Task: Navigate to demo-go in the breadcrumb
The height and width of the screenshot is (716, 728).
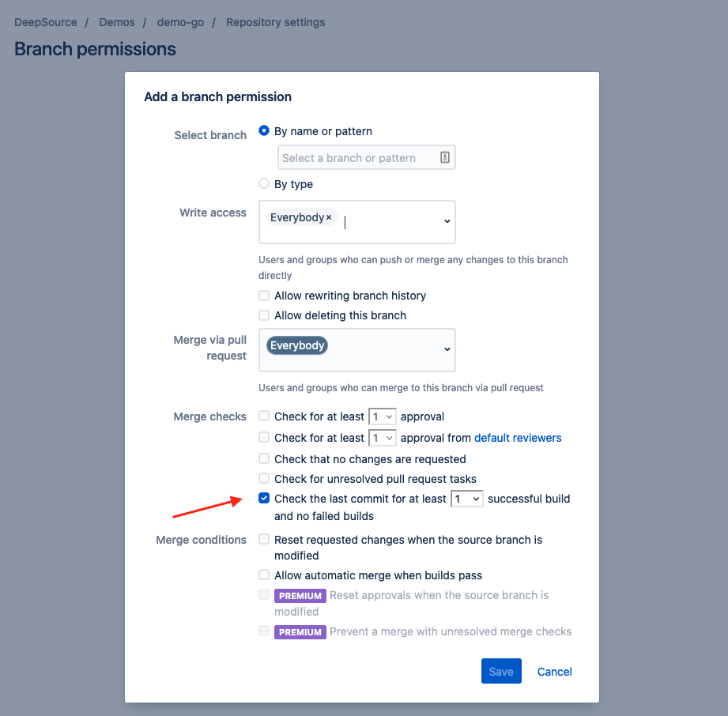Action: pos(179,22)
